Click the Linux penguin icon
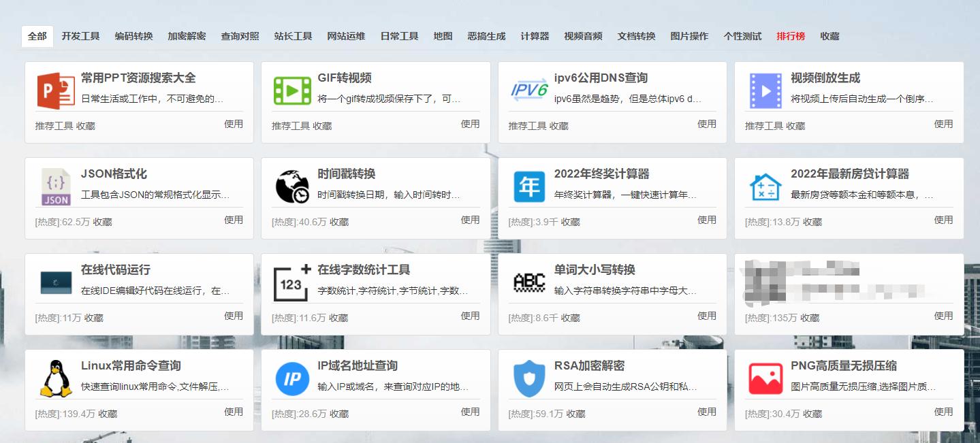980x443 pixels. coord(56,377)
